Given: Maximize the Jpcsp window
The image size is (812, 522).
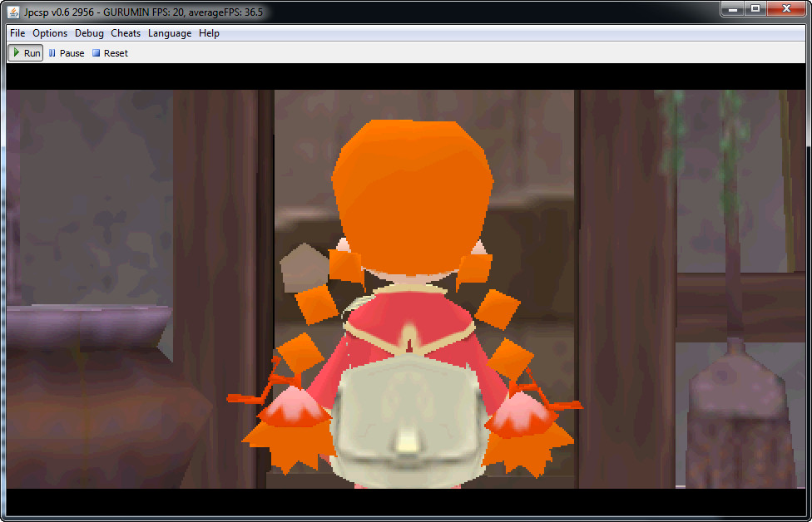Looking at the screenshot, I should (x=755, y=9).
